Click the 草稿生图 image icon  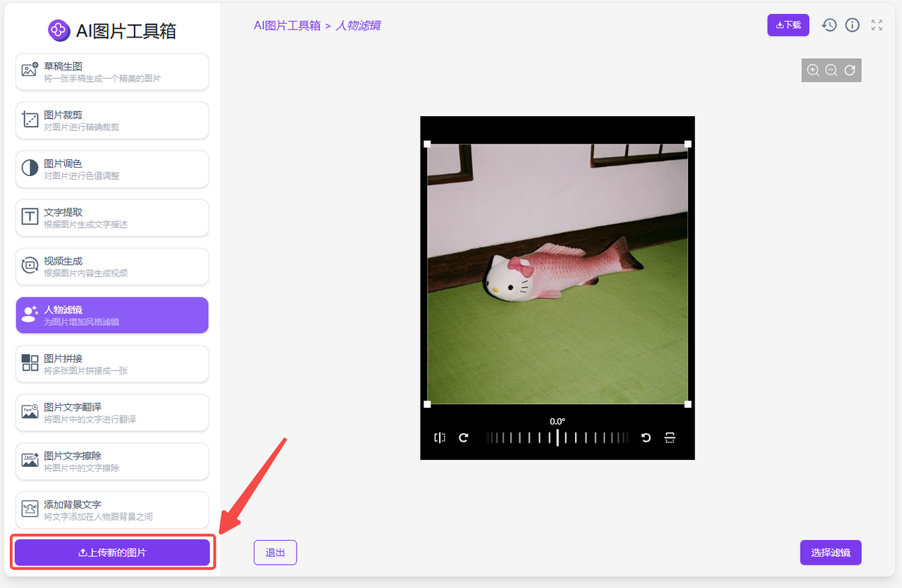tap(30, 69)
